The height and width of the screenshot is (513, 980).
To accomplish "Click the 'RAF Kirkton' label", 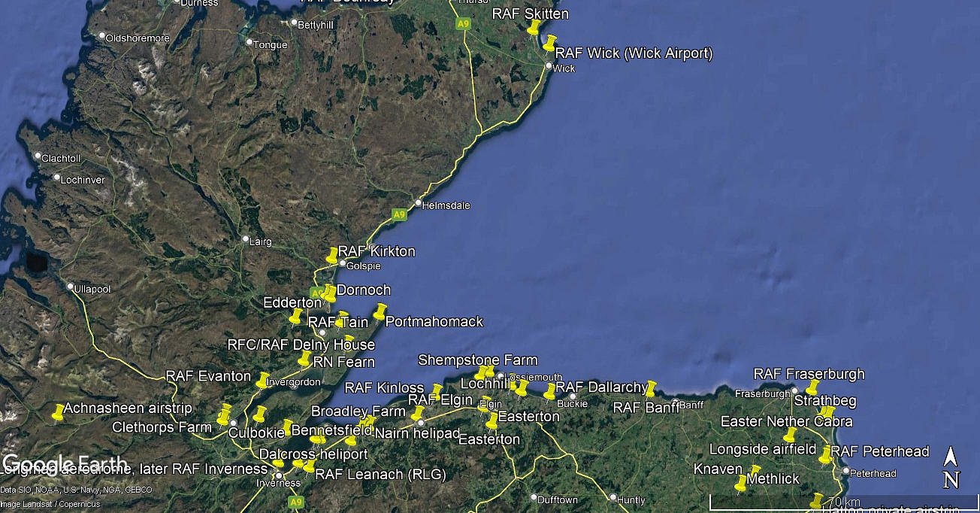I will click(377, 251).
